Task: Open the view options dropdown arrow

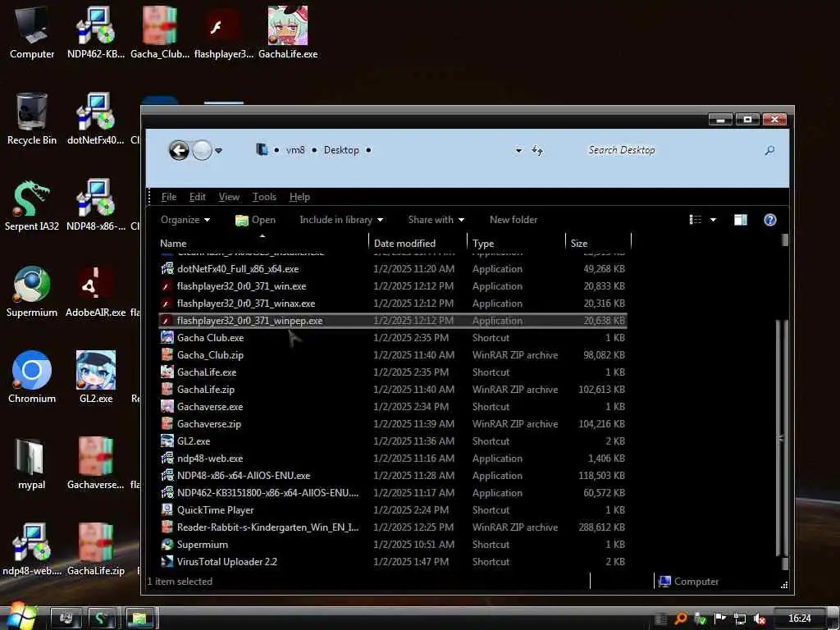Action: [713, 220]
